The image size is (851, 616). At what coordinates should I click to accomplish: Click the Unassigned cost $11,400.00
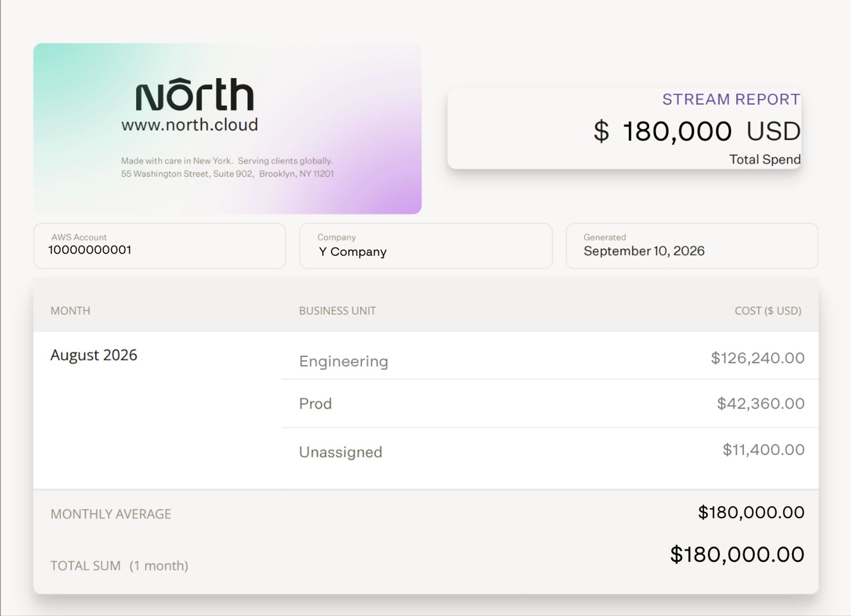click(763, 449)
